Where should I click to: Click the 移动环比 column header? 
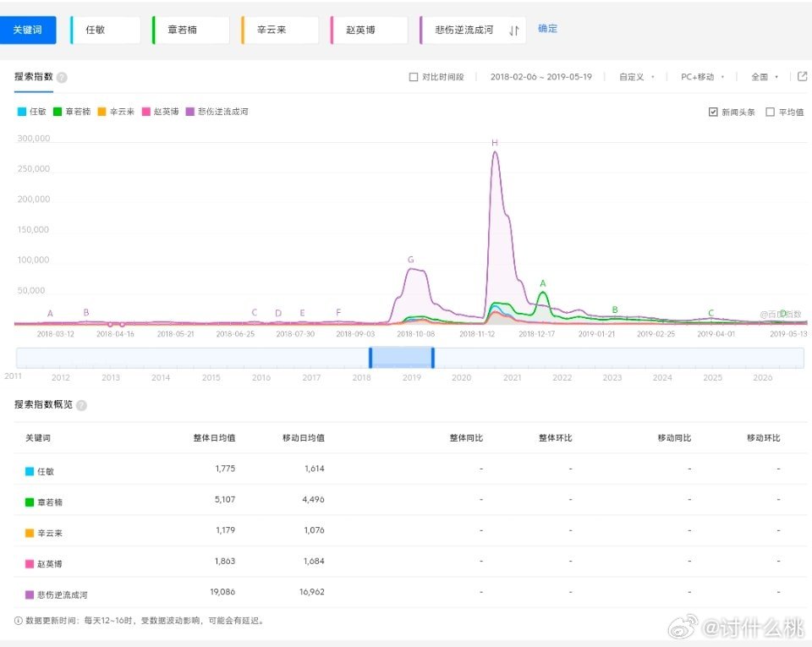tap(763, 438)
